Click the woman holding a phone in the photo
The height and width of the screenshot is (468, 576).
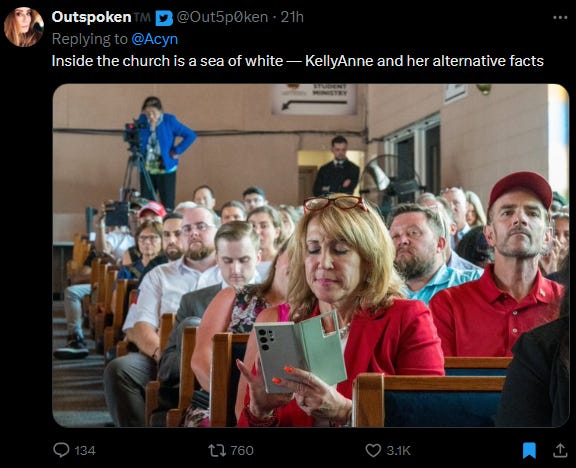pos(340,312)
